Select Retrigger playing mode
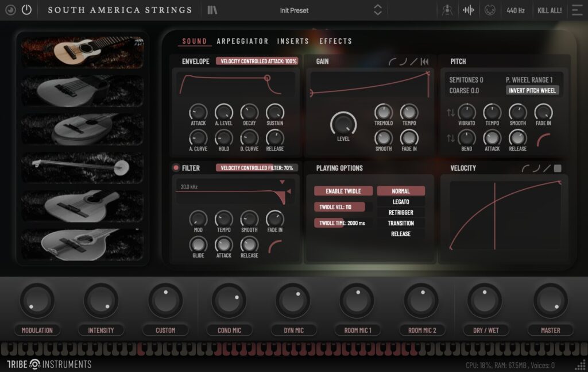588x372 pixels. pos(401,213)
